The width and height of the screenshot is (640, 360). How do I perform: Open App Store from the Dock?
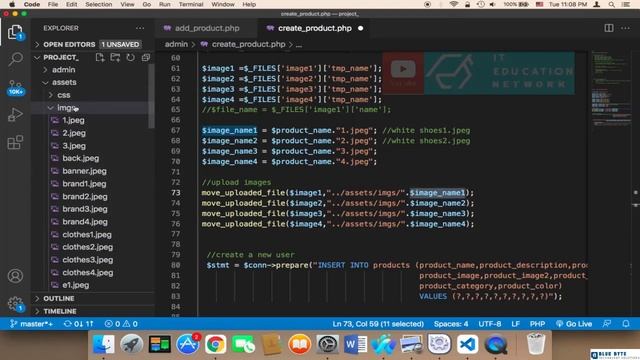coord(188,344)
